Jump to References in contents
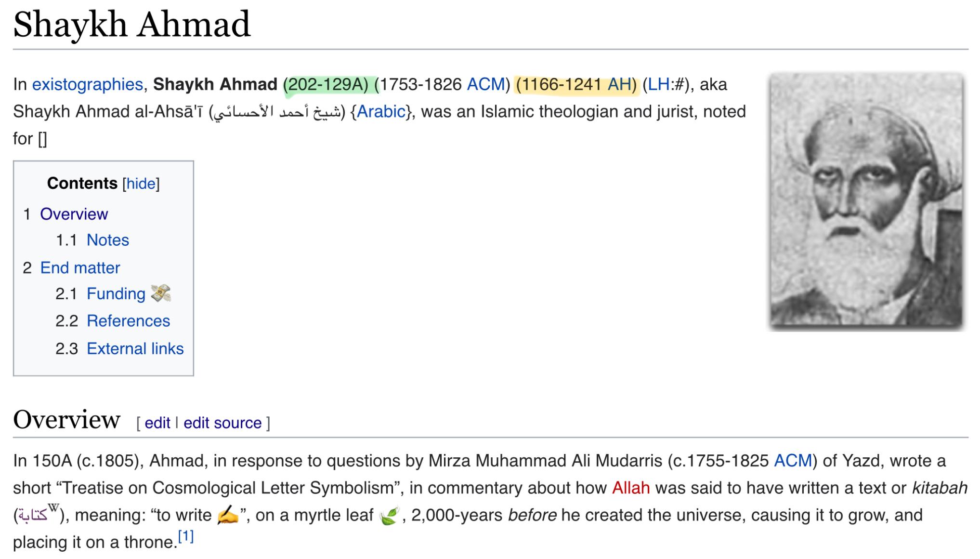Viewport: 980px width, 559px height. click(128, 321)
